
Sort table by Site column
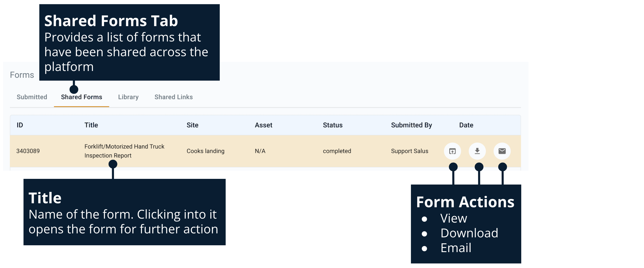(192, 125)
